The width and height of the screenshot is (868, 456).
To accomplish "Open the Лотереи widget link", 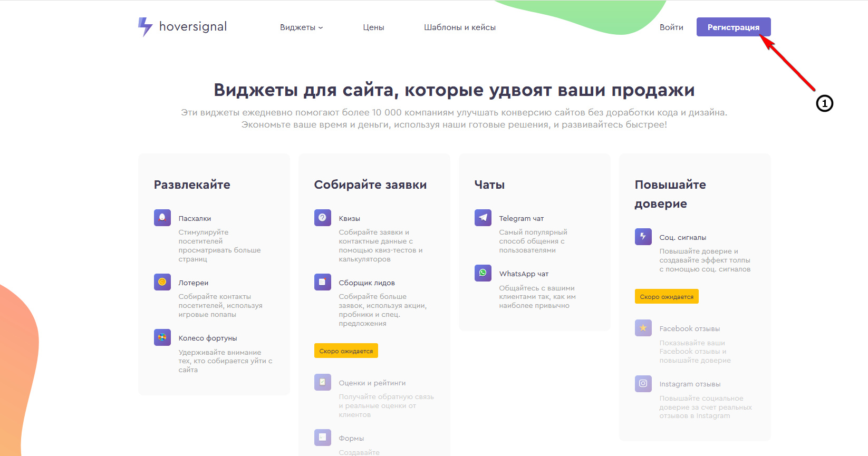I will pyautogui.click(x=194, y=283).
